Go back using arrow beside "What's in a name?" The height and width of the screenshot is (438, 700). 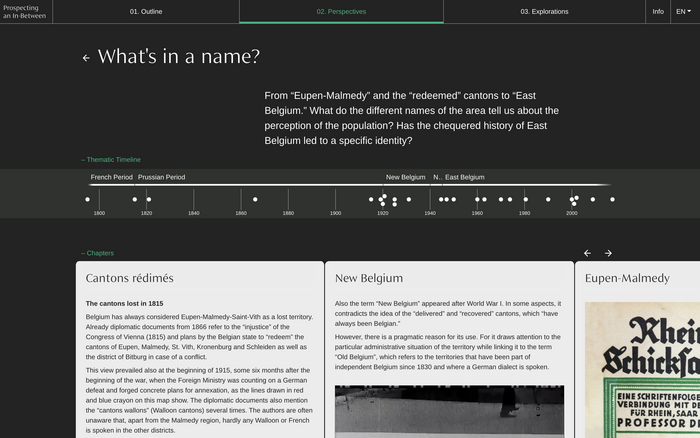point(86,58)
